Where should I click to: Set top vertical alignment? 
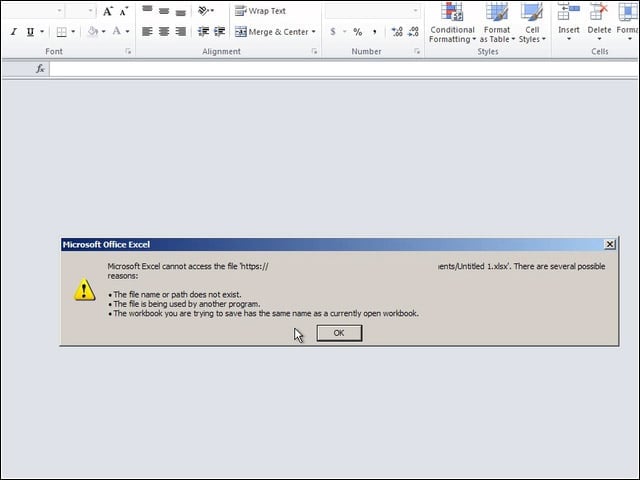(147, 10)
